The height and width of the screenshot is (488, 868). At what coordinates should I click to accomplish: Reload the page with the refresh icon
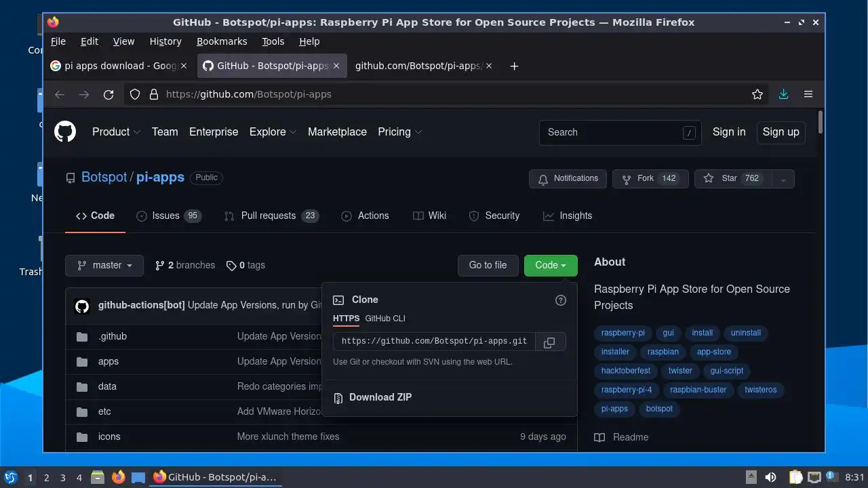(108, 94)
